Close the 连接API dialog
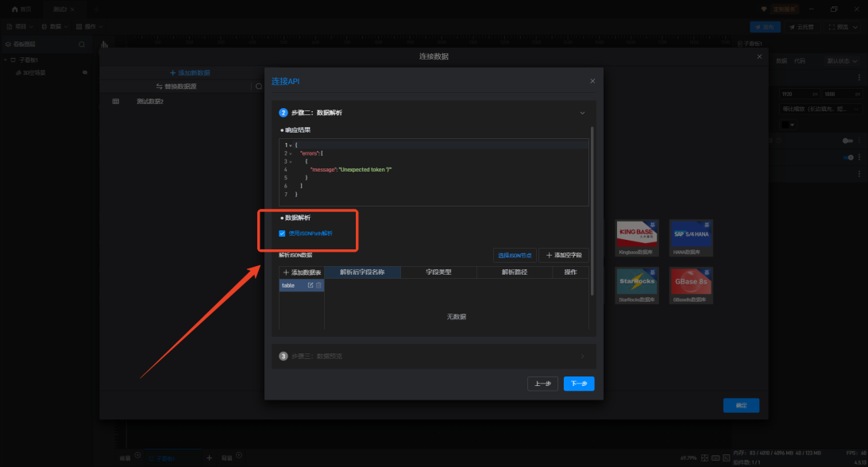Viewport: 868px width, 467px height. click(x=592, y=81)
